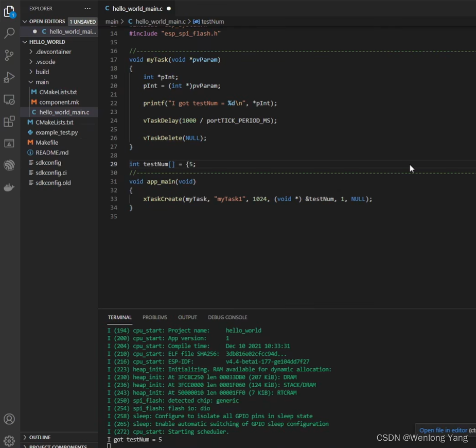Expand the build folder
Screen dimensions: 476x448
point(31,72)
